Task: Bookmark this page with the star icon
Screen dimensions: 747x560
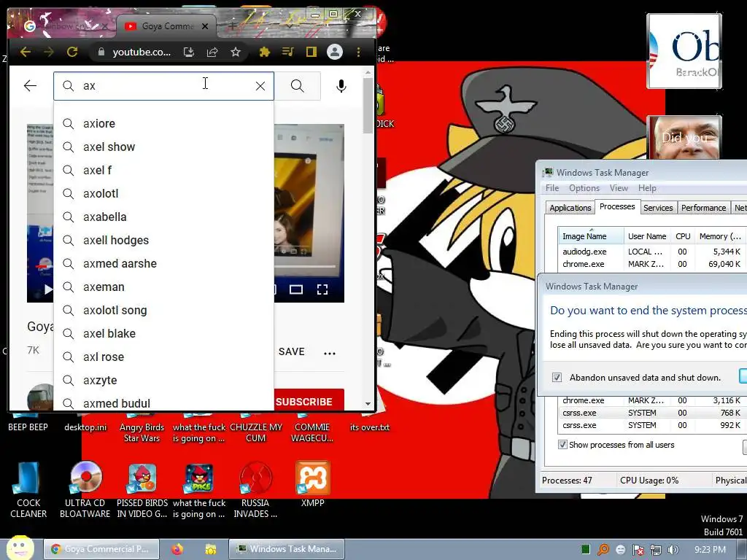Action: 236,52
